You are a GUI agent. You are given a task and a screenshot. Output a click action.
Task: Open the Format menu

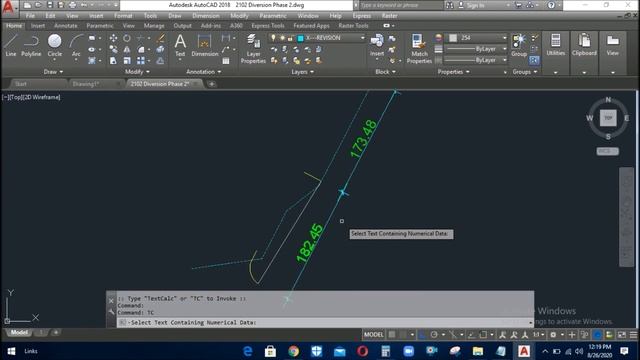123,16
